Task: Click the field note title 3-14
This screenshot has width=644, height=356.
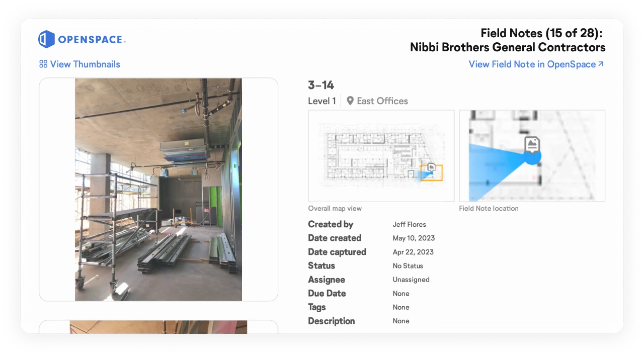Action: pos(321,85)
